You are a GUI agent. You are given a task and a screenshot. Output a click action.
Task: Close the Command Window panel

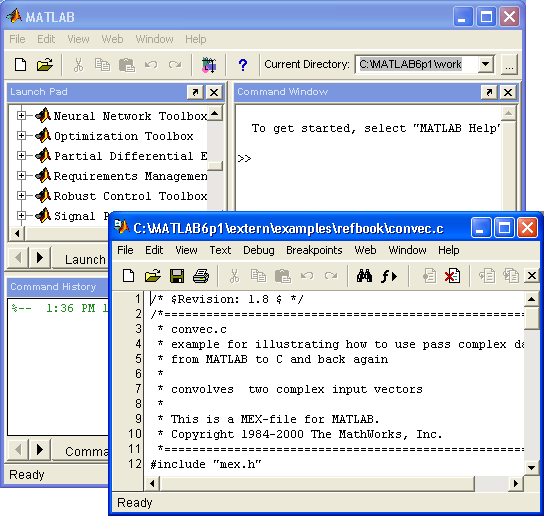click(508, 92)
